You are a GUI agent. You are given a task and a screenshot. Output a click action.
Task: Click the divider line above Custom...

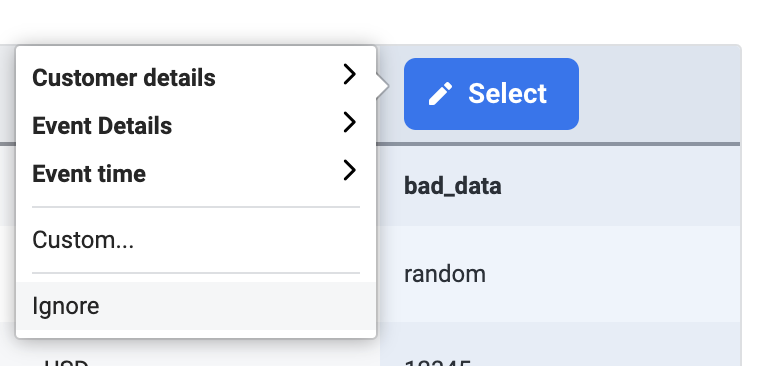tap(196, 207)
